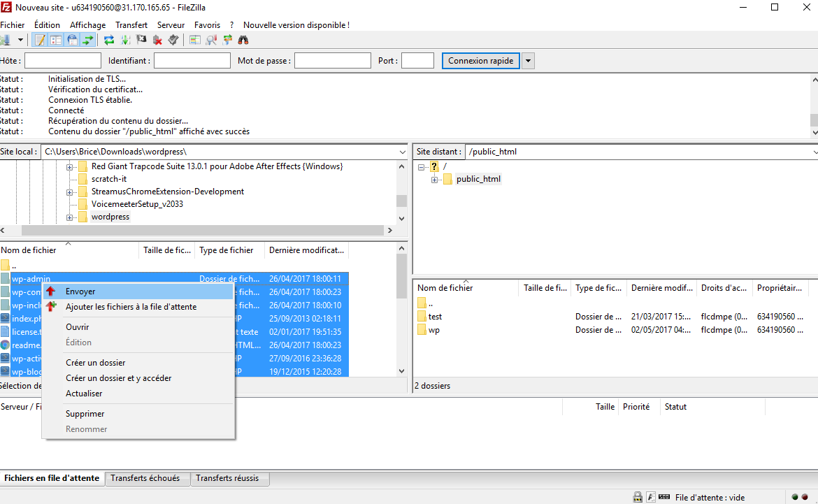
Task: Expand the wordpress folder in local tree
Action: point(69,217)
